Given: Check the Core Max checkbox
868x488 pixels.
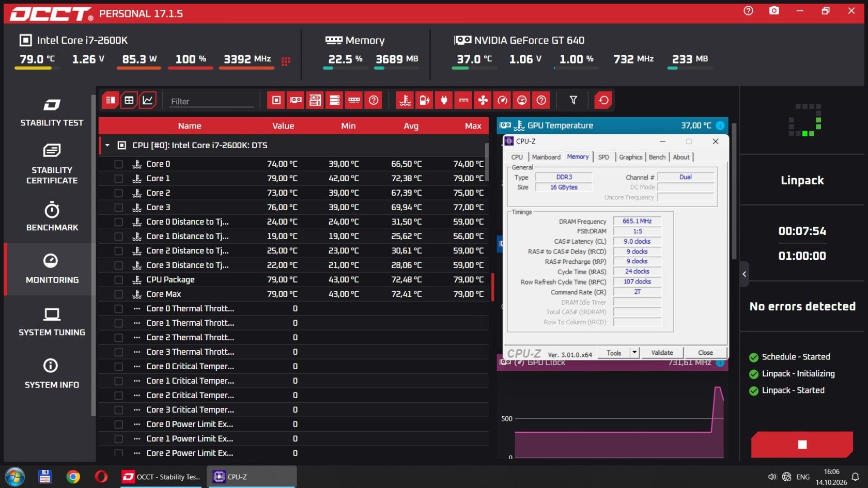Looking at the screenshot, I should tap(119, 294).
